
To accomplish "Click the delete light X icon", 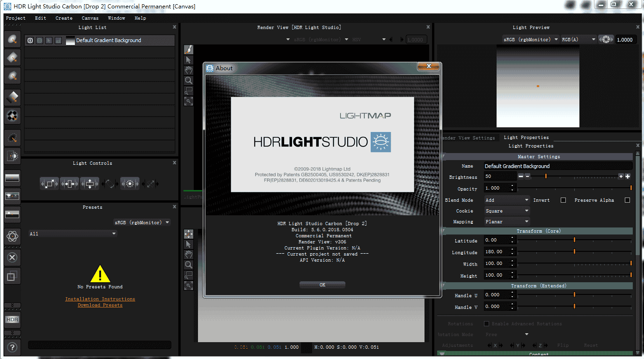I will [12, 257].
